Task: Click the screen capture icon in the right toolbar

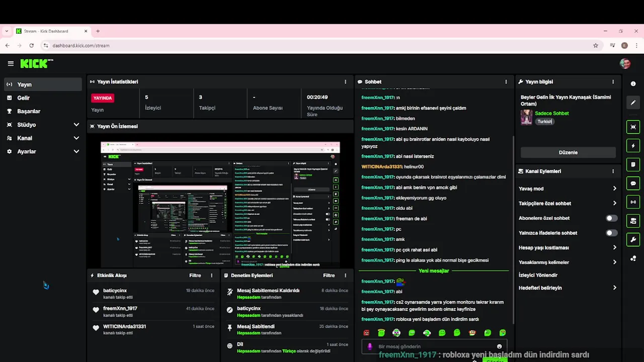Action: click(x=633, y=127)
